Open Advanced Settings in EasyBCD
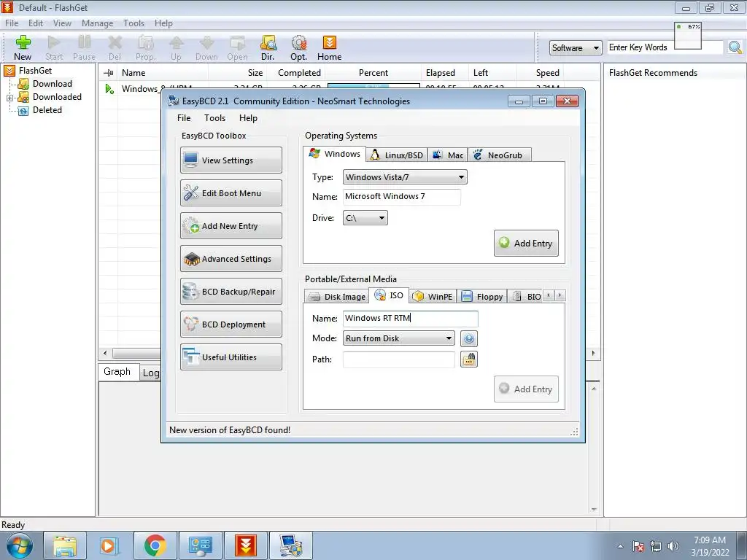 (231, 259)
